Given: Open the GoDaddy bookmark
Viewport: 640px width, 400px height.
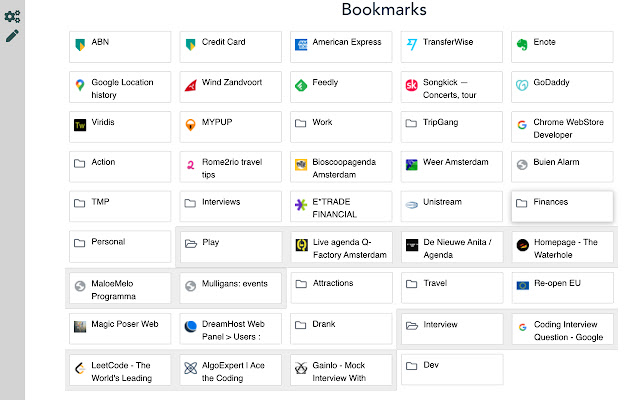Looking at the screenshot, I should point(561,86).
